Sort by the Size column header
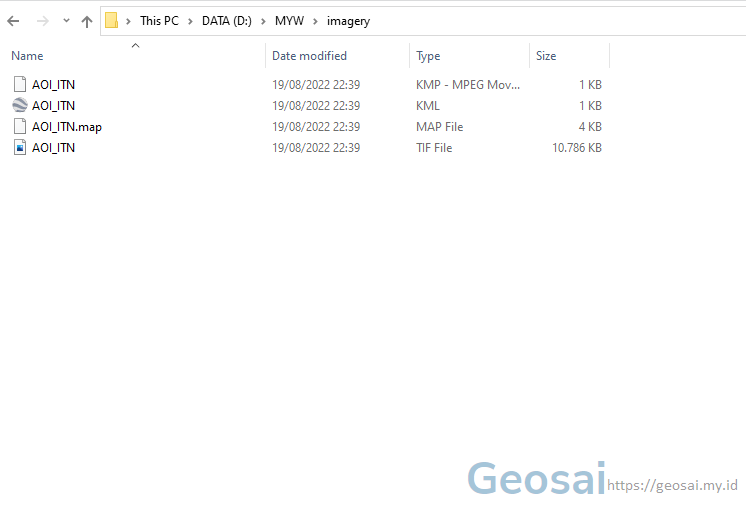The image size is (746, 505). click(546, 56)
